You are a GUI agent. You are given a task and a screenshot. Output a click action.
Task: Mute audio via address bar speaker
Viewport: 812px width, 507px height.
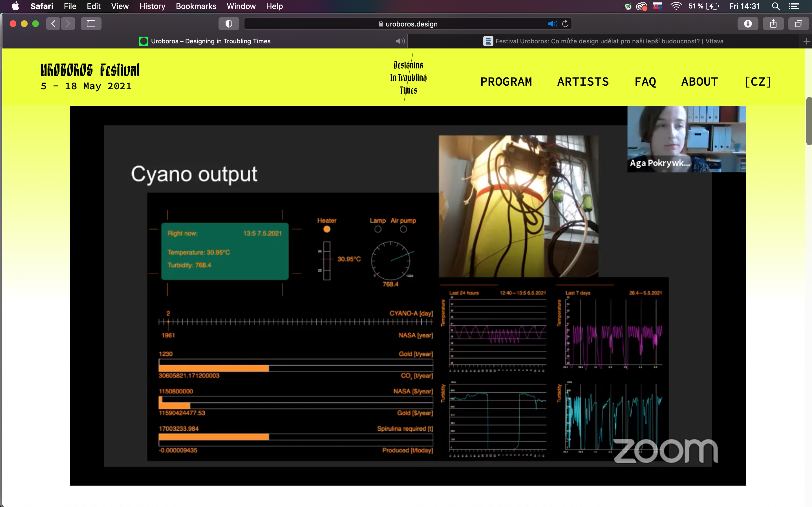tap(552, 24)
